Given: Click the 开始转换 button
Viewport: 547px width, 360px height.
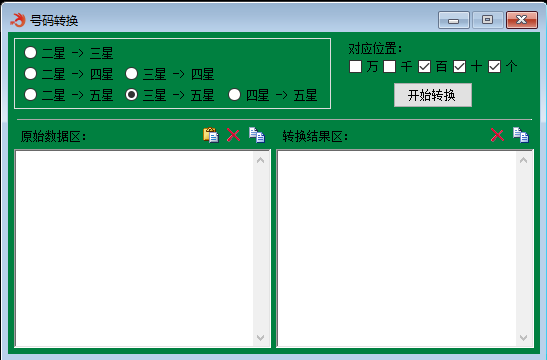Looking at the screenshot, I should click(433, 95).
